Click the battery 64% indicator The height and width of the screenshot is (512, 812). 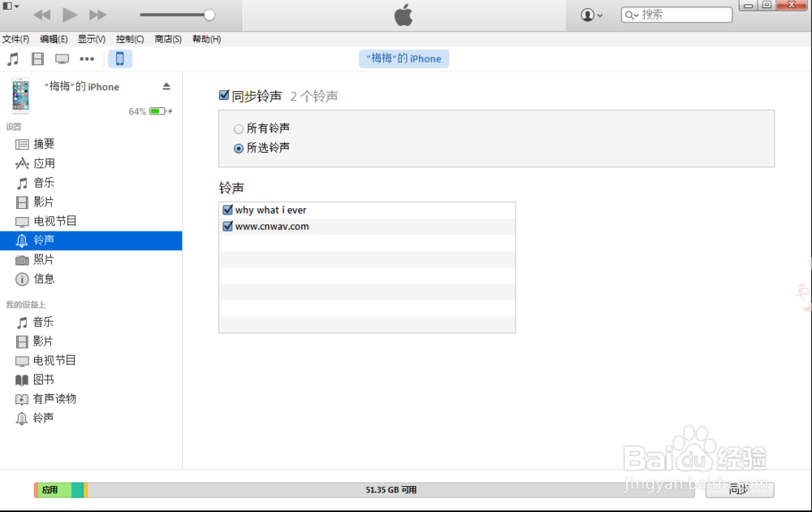[150, 111]
